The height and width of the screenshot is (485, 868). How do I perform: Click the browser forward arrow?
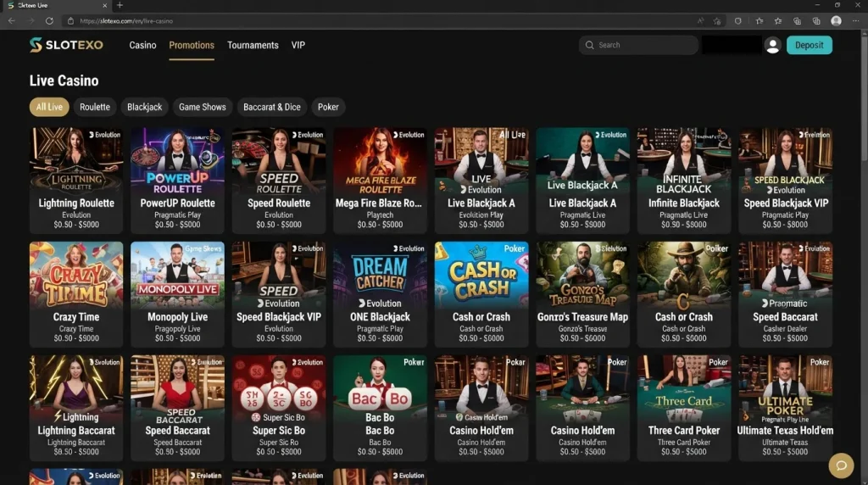tap(31, 21)
